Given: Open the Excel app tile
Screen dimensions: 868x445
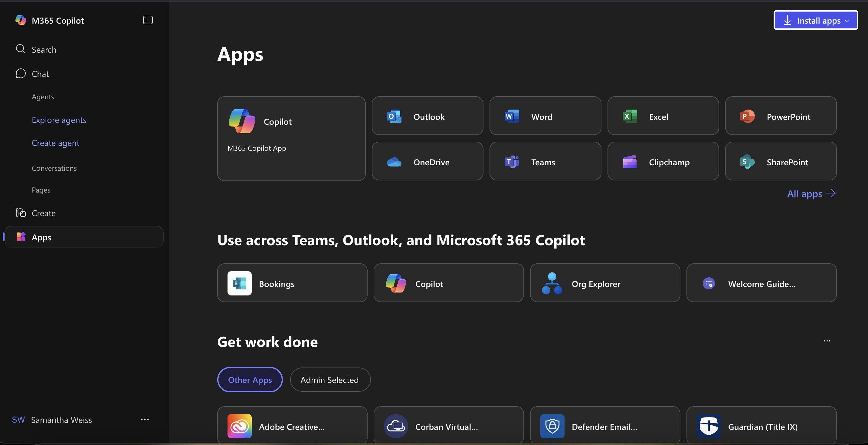Looking at the screenshot, I should pyautogui.click(x=663, y=116).
